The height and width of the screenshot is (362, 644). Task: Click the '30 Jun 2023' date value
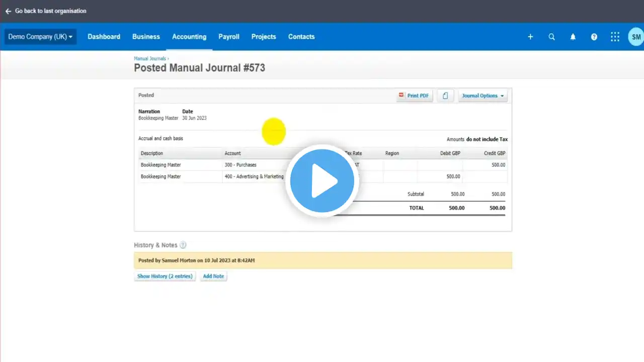tap(194, 118)
